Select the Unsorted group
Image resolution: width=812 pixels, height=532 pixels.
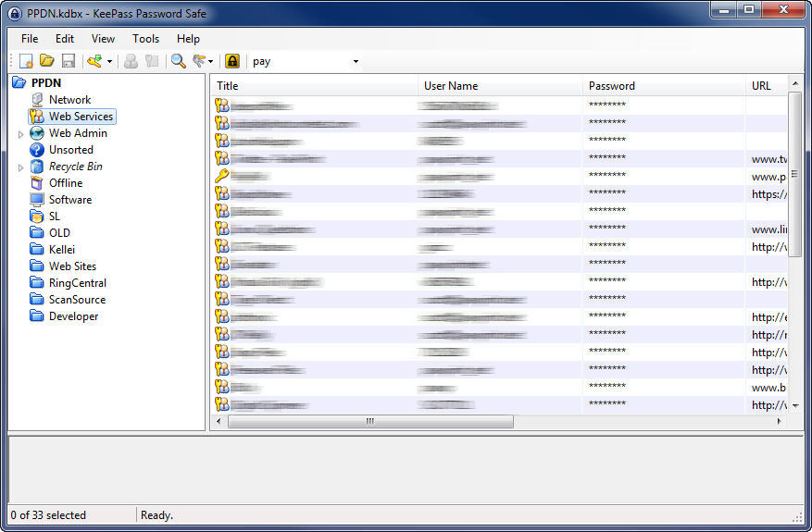tap(71, 150)
